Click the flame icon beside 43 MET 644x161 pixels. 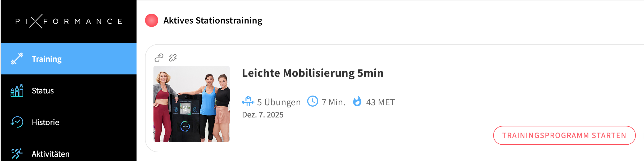(x=357, y=101)
